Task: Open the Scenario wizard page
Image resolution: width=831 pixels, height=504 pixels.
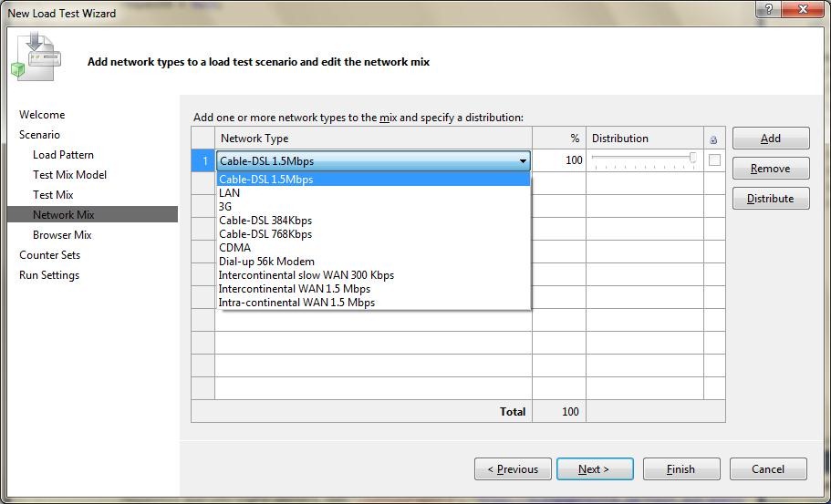Action: pos(39,135)
